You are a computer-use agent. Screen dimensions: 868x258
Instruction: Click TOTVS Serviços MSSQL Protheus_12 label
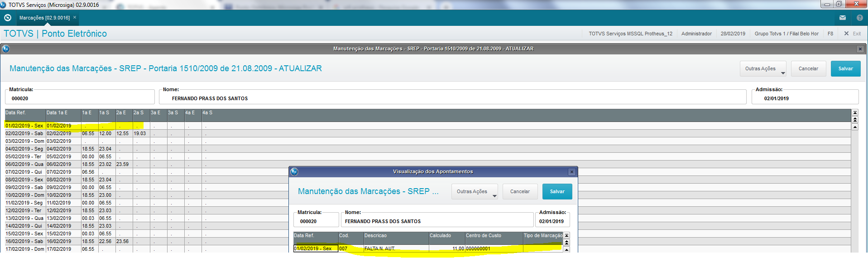click(x=630, y=34)
